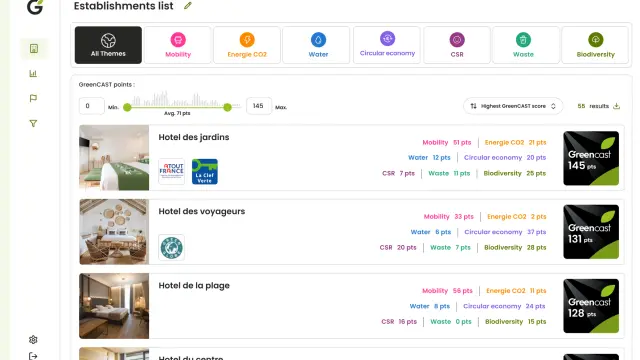
Task: Click the maximum slider handle
Action: [228, 107]
